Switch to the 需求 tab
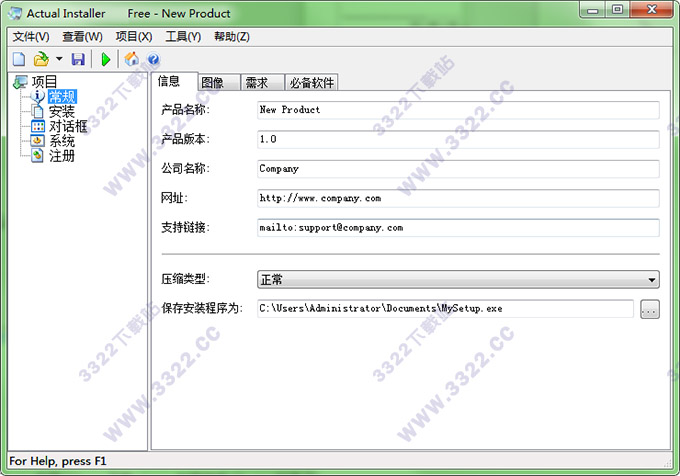 point(262,82)
